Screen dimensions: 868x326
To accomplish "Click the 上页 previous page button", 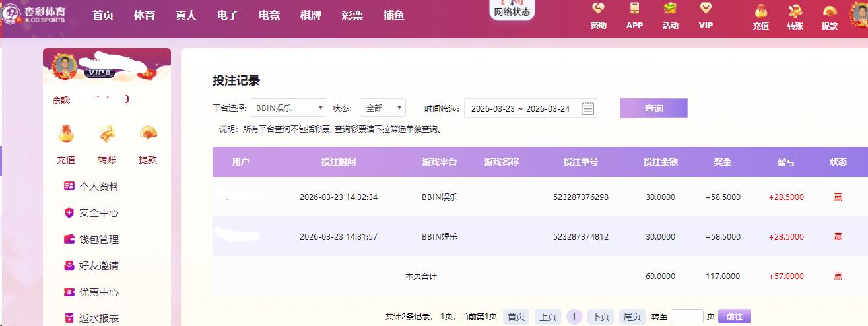I will [548, 317].
